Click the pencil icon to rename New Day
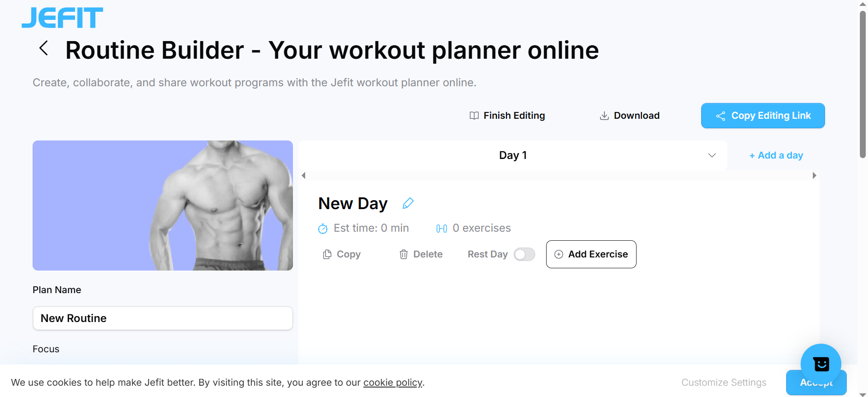The width and height of the screenshot is (868, 397). (408, 203)
